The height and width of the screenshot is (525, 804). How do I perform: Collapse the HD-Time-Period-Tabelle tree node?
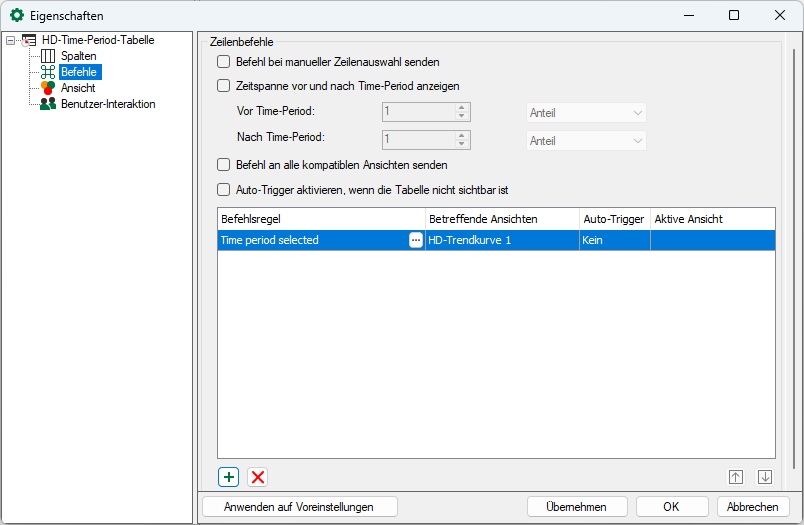tap(11, 41)
